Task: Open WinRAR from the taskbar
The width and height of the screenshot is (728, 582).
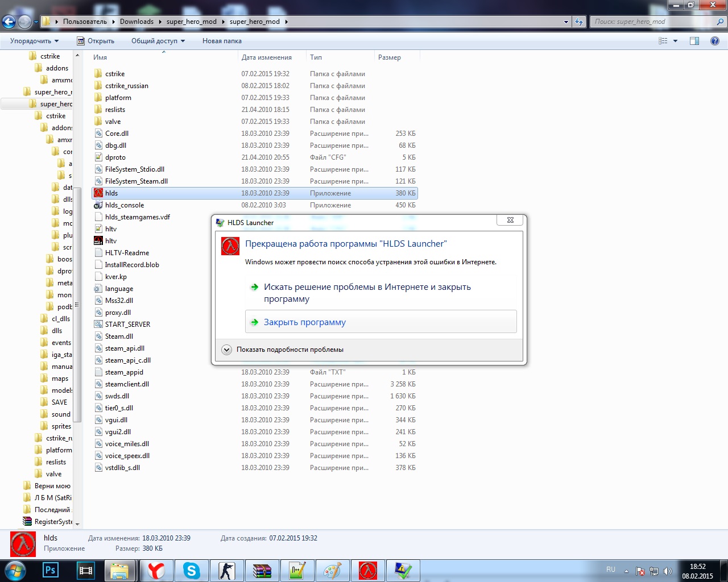Action: (x=262, y=570)
